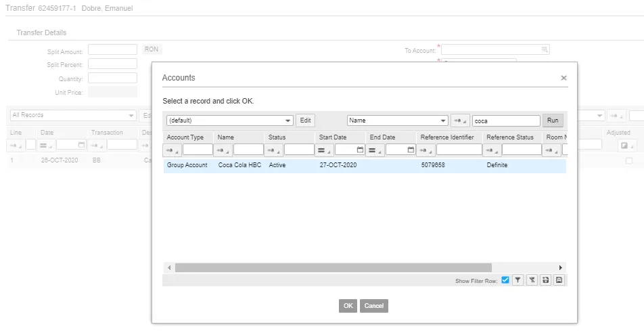
Task: Open calendar picker for End Date filter
Action: click(411, 150)
